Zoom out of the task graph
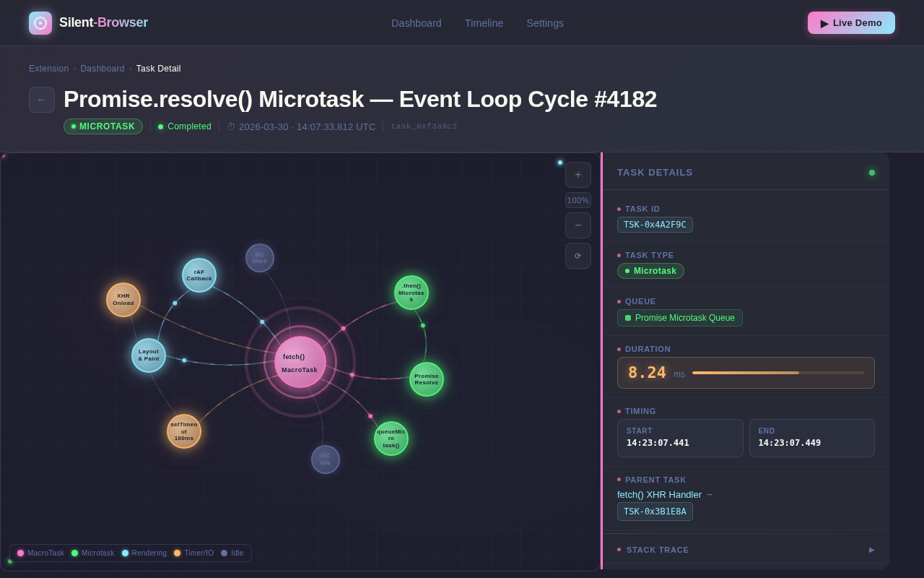Screen dimensions: 924x578 click(577, 225)
